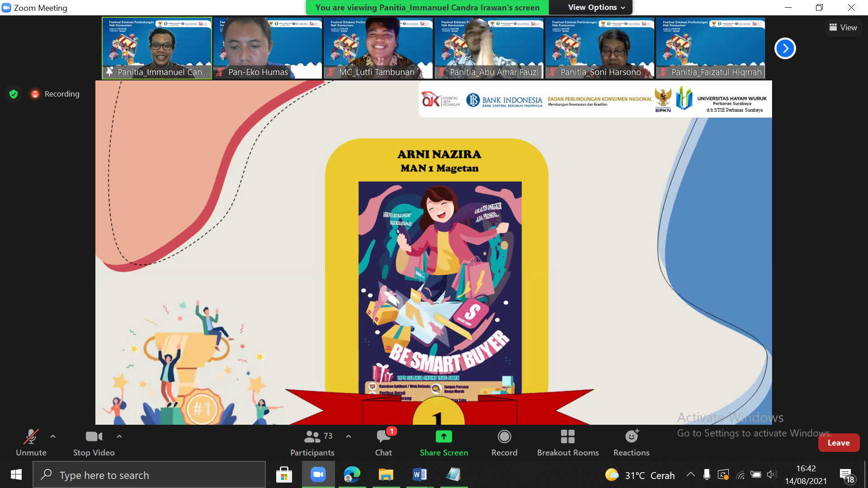Click Recording indicator
The width and height of the screenshot is (868, 488).
(55, 94)
